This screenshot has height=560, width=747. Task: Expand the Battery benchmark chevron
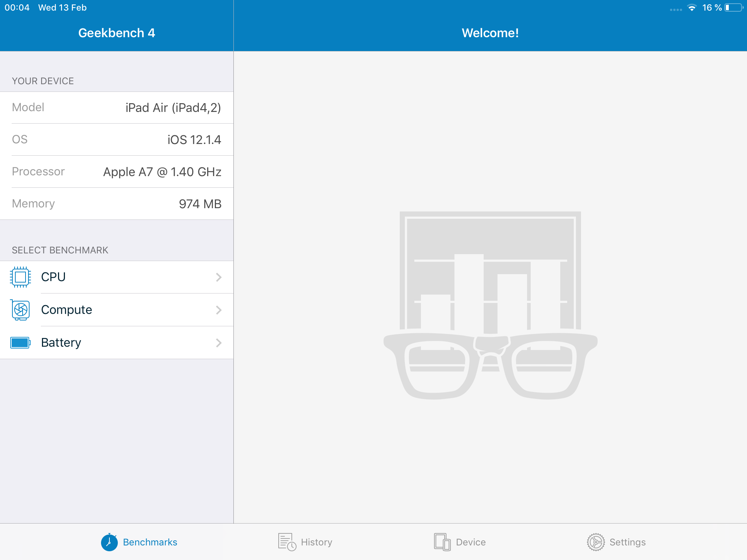click(218, 343)
